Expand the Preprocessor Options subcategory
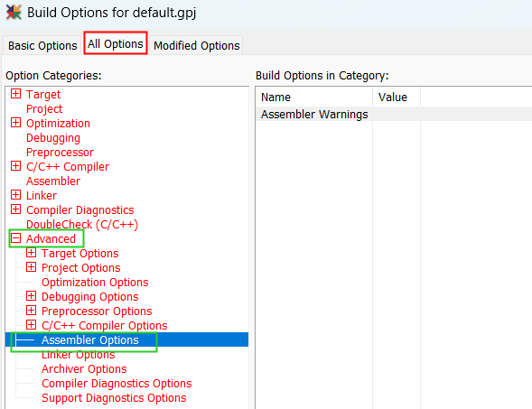 tap(32, 311)
